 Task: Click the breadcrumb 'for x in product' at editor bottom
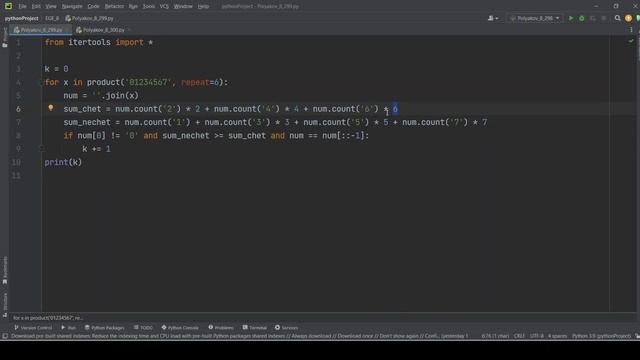[x=48, y=318]
